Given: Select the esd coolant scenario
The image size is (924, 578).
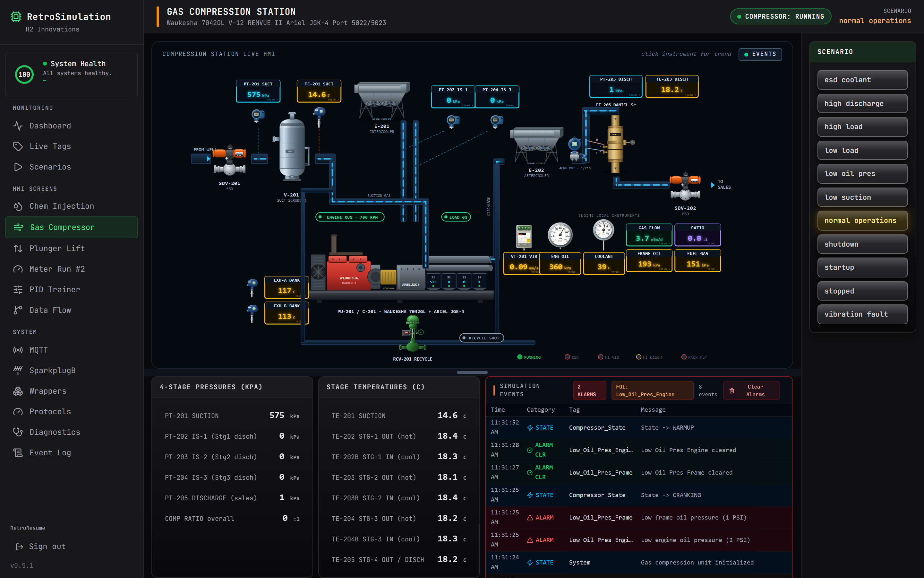Looking at the screenshot, I should coord(862,80).
